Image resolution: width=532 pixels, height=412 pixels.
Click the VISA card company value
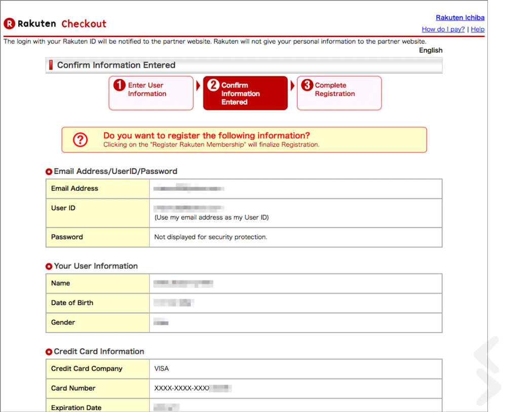[162, 368]
